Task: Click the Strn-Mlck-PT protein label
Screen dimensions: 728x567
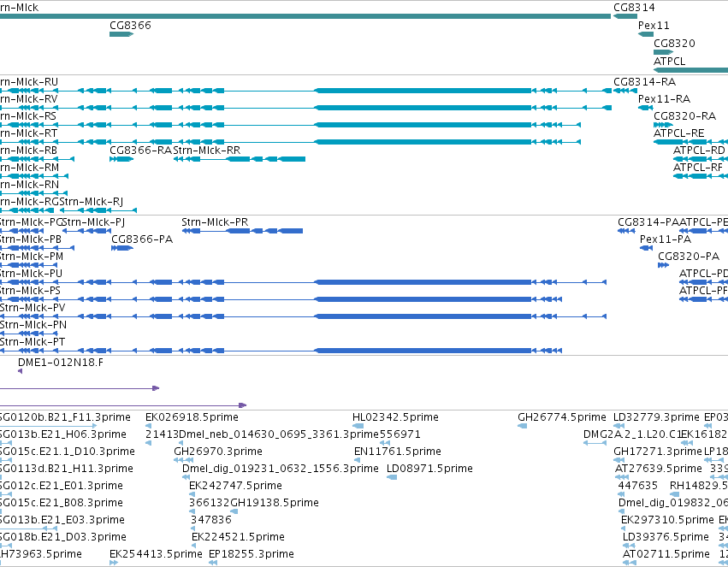Action: tap(33, 342)
